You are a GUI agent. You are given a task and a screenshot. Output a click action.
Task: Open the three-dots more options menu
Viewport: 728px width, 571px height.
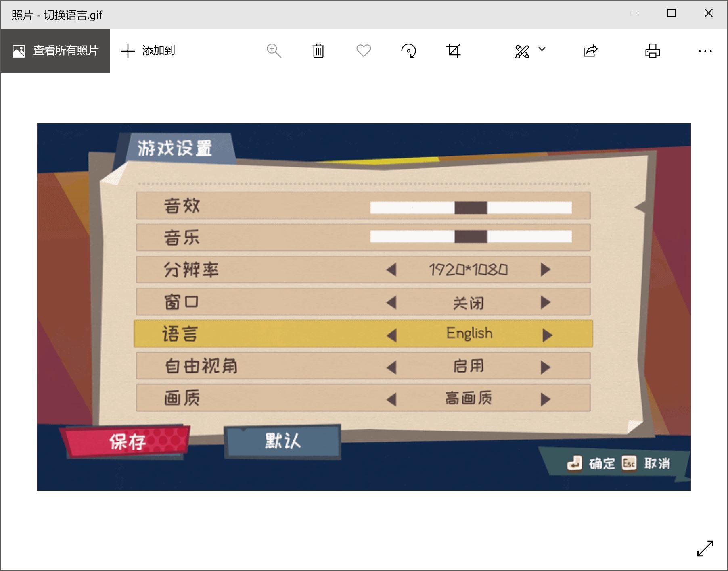(705, 51)
